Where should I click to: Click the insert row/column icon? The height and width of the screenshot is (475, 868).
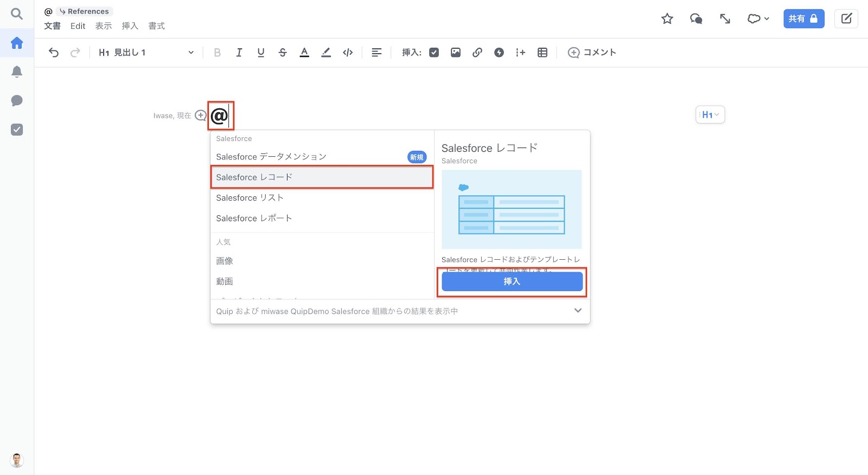[x=521, y=53]
